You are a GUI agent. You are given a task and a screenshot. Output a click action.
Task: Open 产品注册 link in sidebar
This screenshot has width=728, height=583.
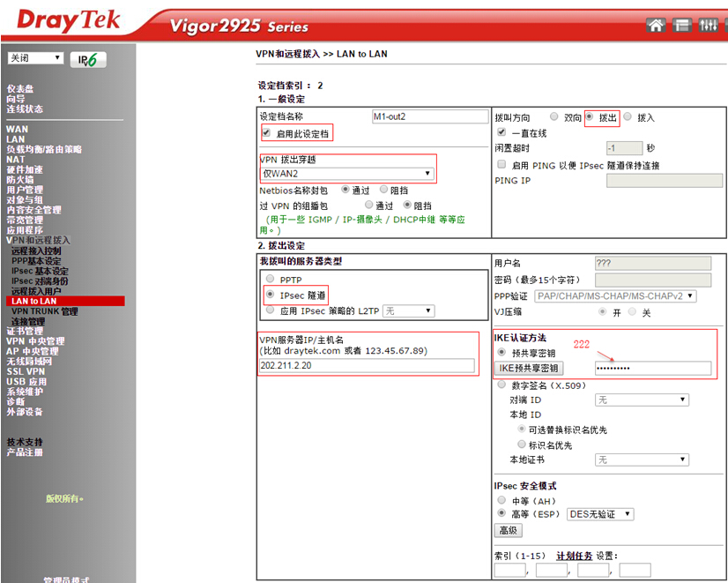(x=25, y=452)
